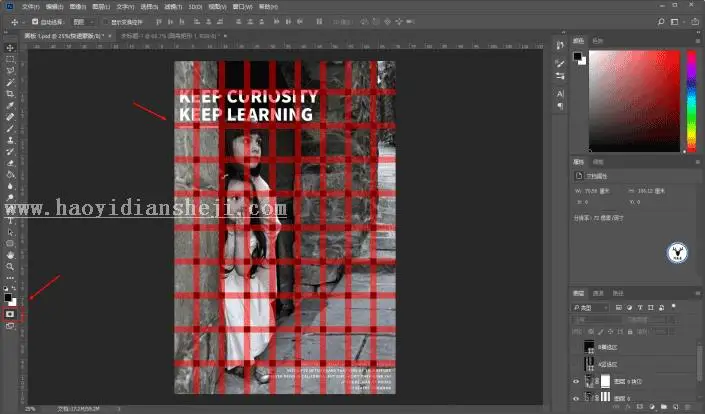
Task: Open the layer blend mode dropdown
Action: point(597,320)
